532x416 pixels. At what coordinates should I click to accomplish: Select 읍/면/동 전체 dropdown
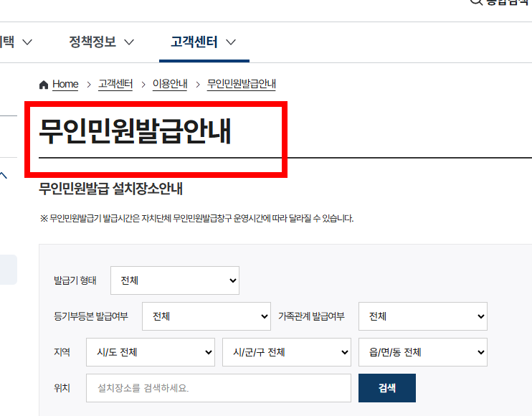point(423,352)
